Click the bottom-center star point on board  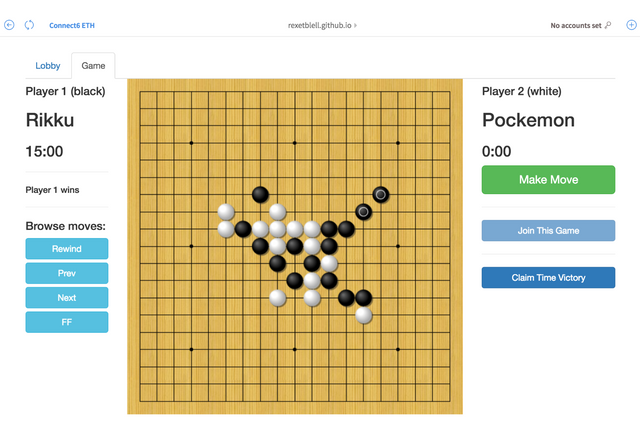click(x=295, y=350)
